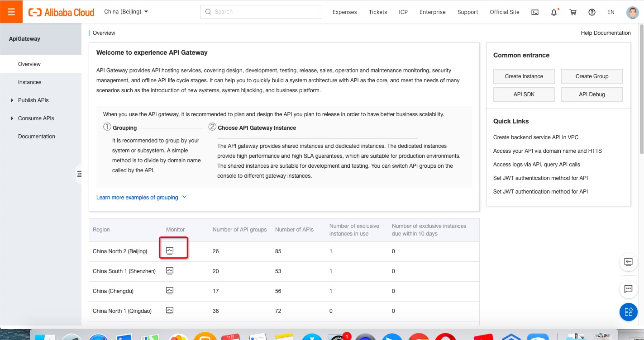Open the China (Beijing) region dropdown
The image size is (644, 340).
pos(126,12)
